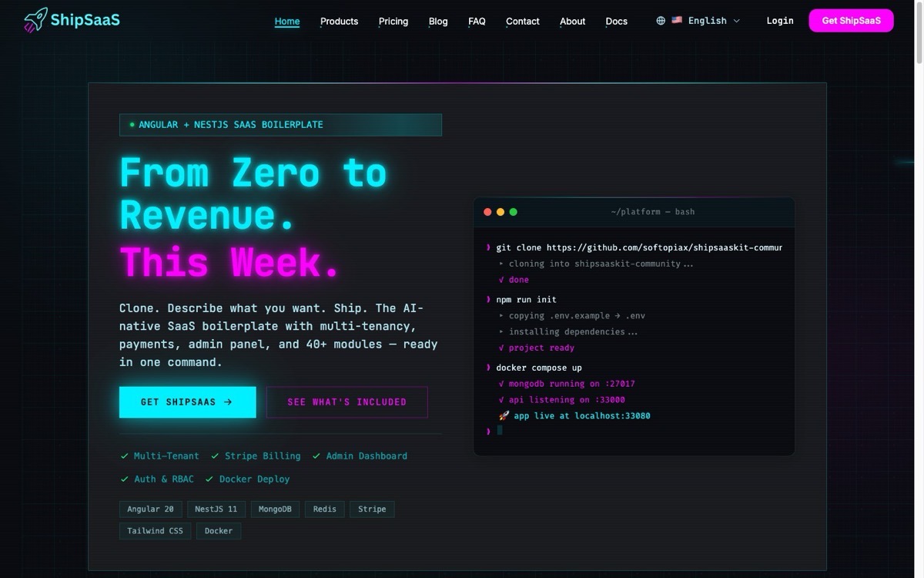This screenshot has height=578, width=924.
Task: Open the Products nav item
Action: 339,21
